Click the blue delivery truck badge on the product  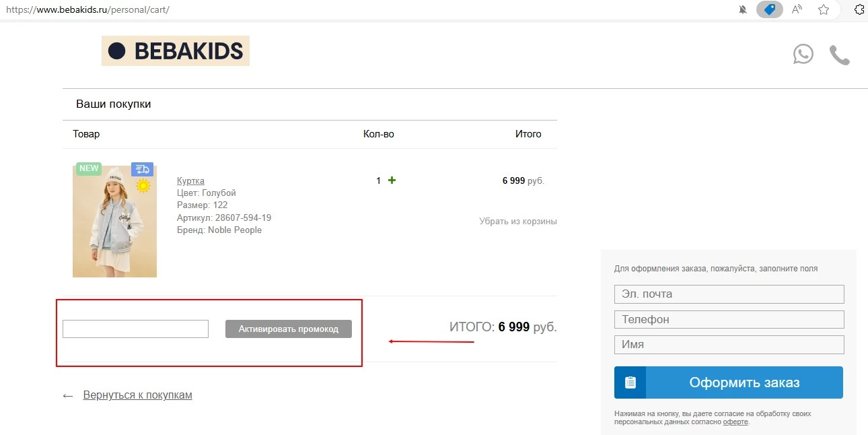coord(142,169)
